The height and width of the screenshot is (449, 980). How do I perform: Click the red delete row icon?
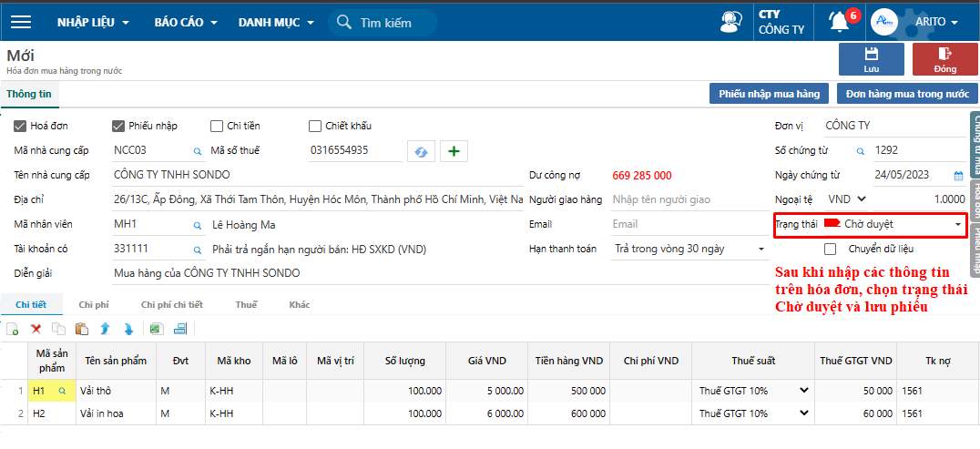pos(36,329)
